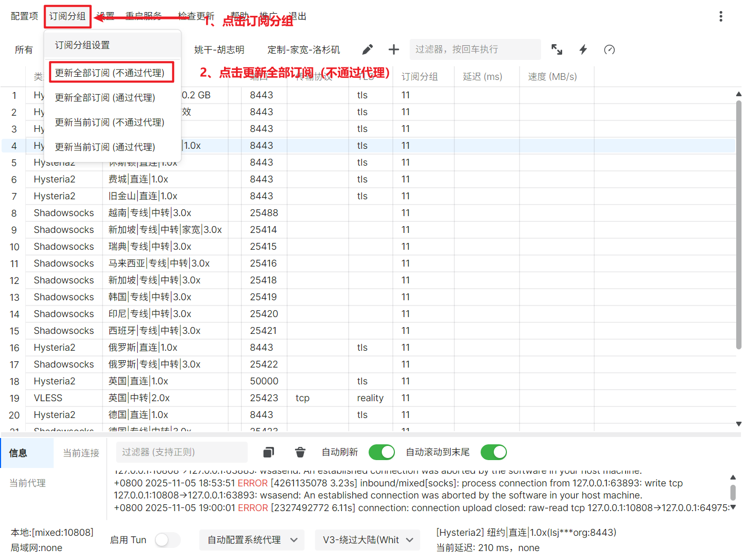
Task: Click the lightning bolt test icon
Action: (583, 49)
